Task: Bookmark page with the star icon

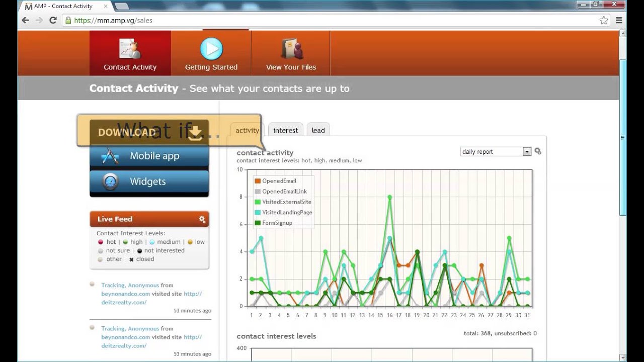Action: 604,21
